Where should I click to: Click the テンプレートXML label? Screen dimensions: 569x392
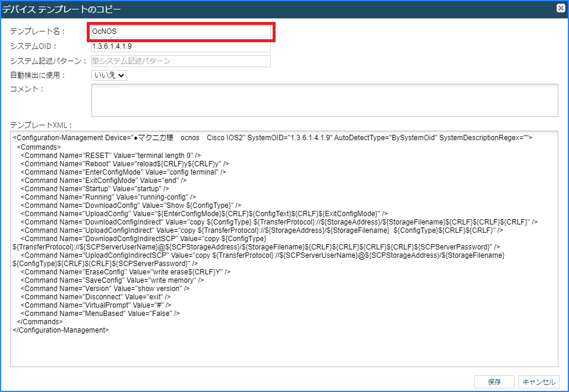point(41,125)
